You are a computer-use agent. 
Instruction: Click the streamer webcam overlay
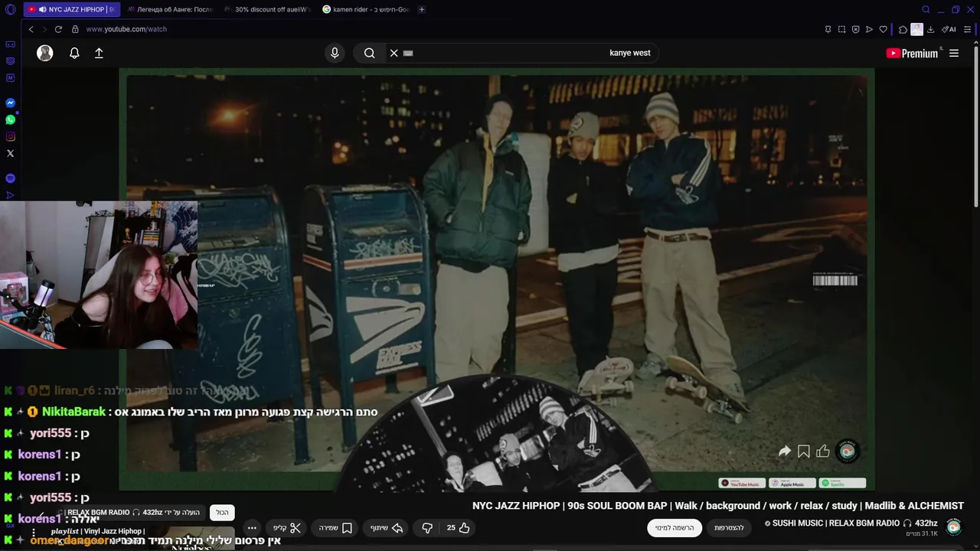99,275
